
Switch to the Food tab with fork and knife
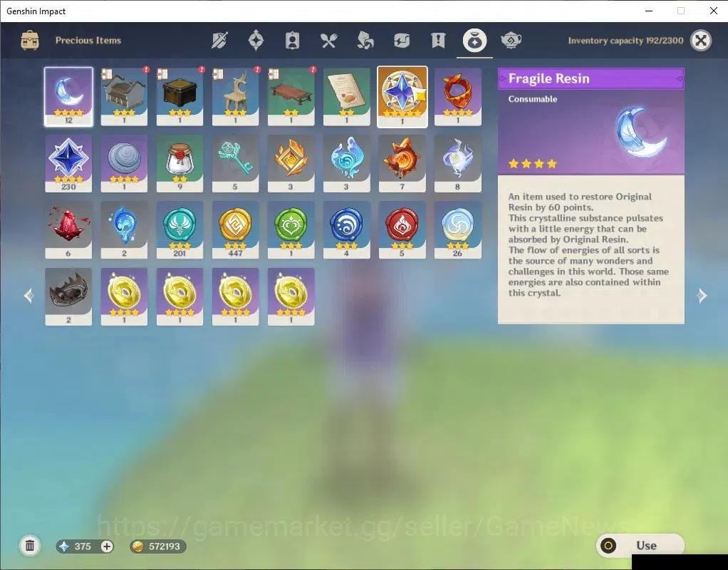pyautogui.click(x=328, y=41)
